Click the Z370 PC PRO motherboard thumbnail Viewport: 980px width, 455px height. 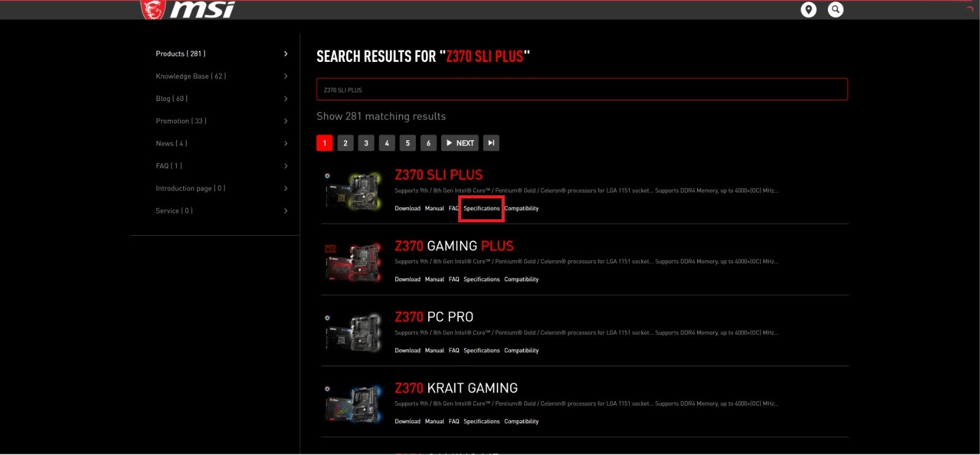(354, 333)
